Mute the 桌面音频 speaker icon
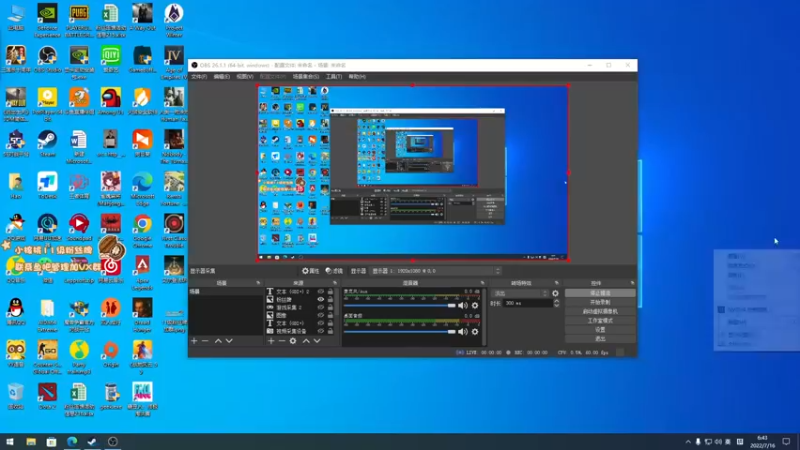The image size is (800, 450). pyautogui.click(x=463, y=332)
